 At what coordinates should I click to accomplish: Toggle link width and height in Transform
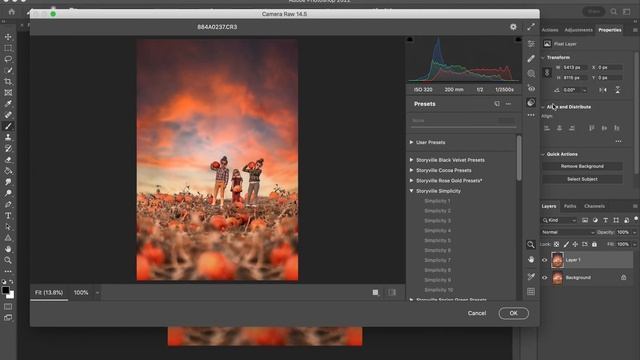[x=547, y=73]
